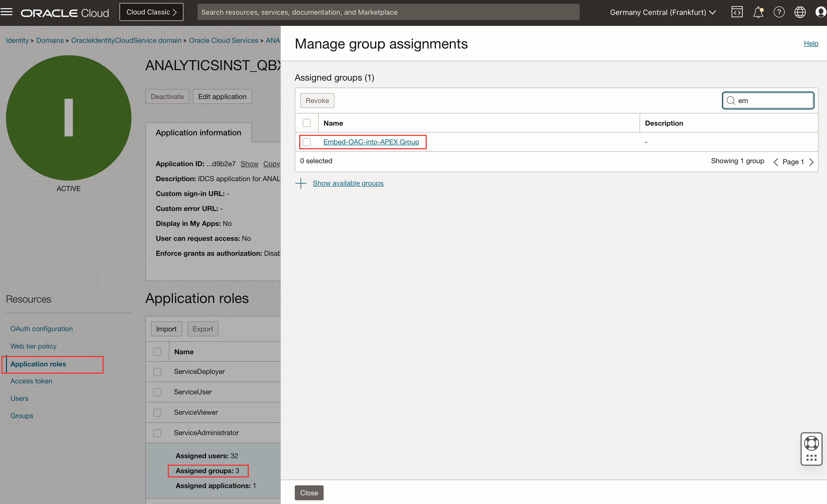Toggle select-all checkbox in Application roles table

click(157, 352)
